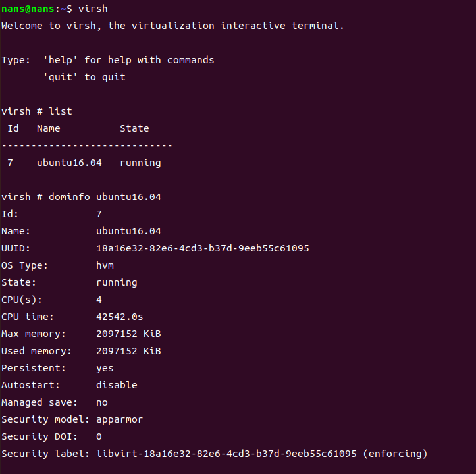Click the 'Welcome to virsh' banner line
This screenshot has height=474, width=476.
172,26
